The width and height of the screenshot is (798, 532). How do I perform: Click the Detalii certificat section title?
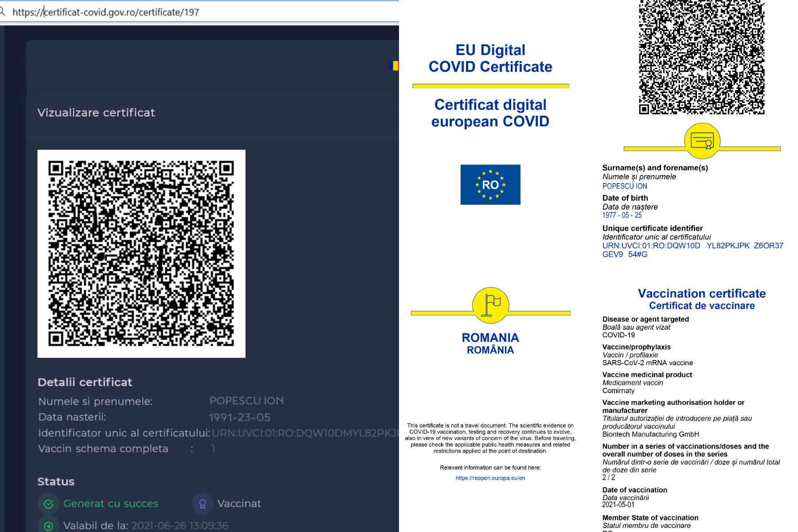point(85,382)
